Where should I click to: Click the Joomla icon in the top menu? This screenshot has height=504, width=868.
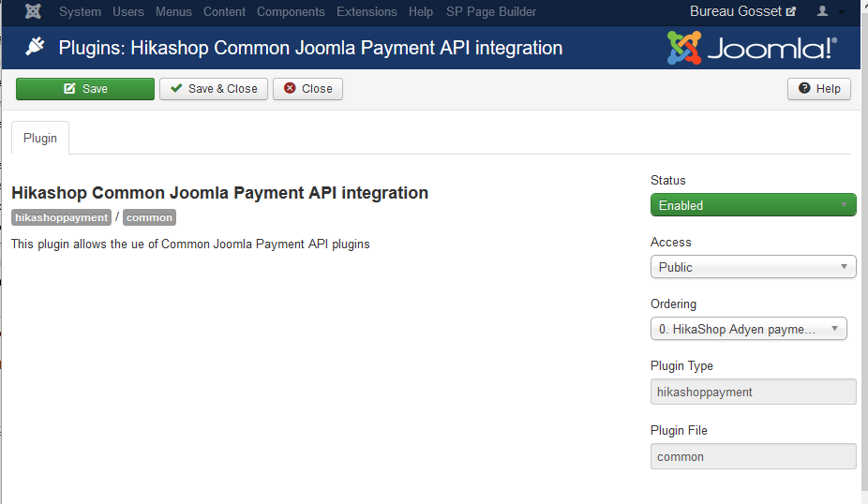point(33,11)
